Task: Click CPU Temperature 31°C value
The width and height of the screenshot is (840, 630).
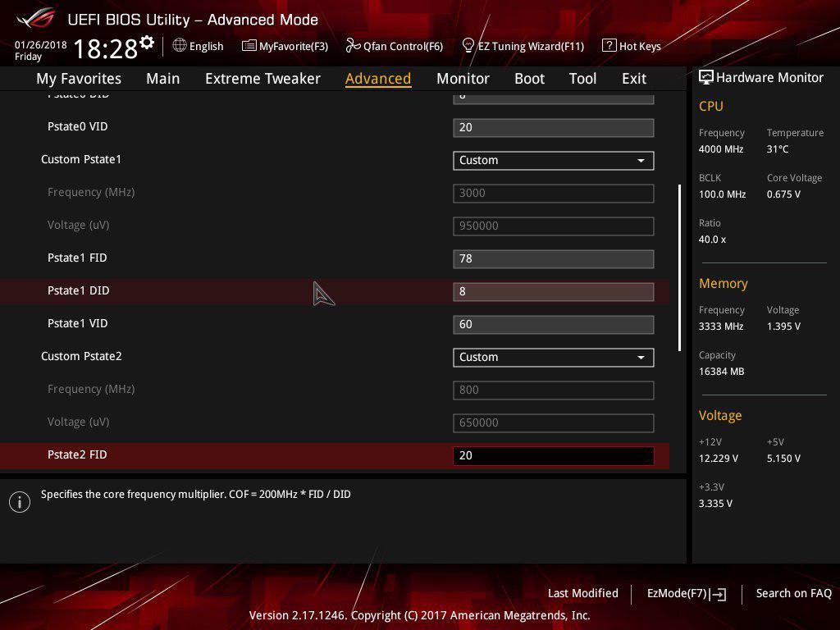Action: (778, 149)
